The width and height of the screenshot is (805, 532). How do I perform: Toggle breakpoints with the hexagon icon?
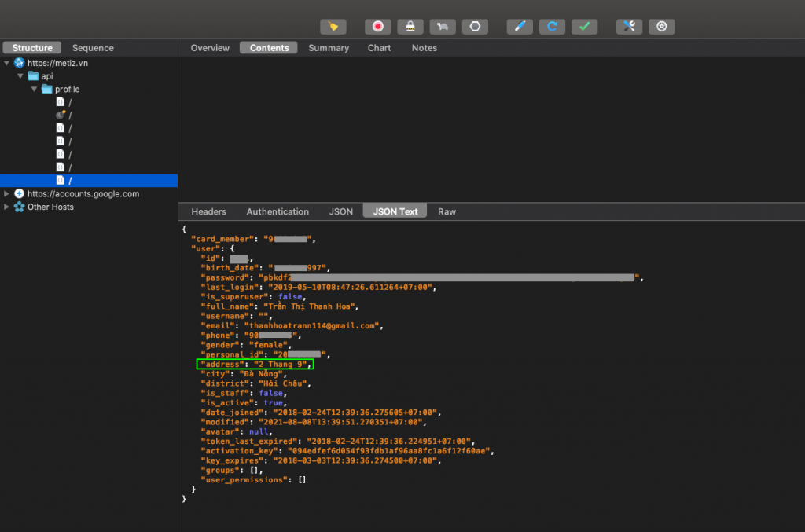click(x=475, y=27)
